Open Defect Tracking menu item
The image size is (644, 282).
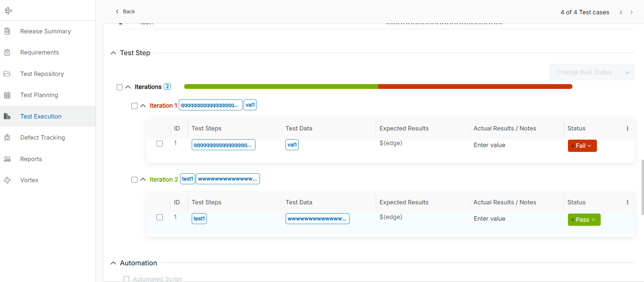click(x=42, y=138)
